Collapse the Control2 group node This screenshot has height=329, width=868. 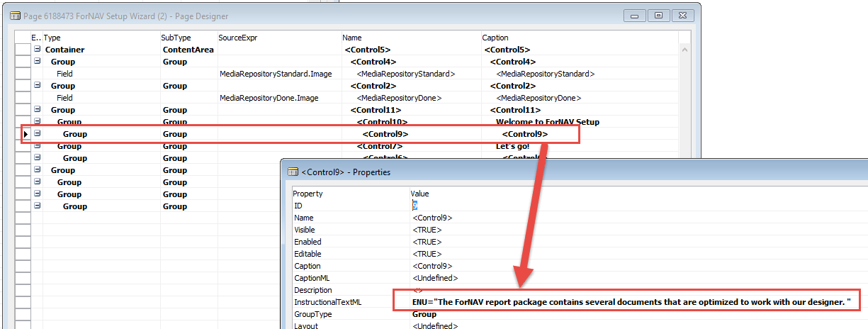click(37, 86)
